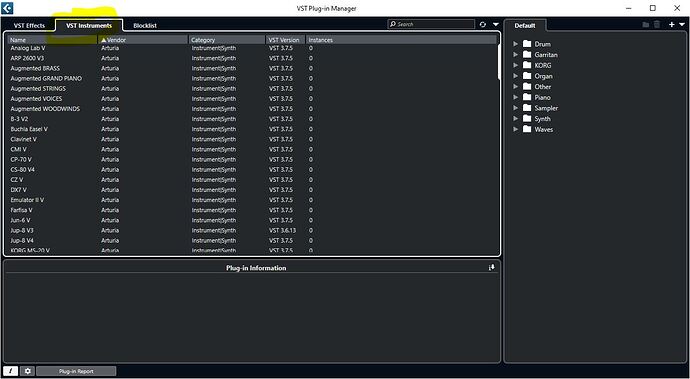Click the plus icon to add collection

(672, 25)
